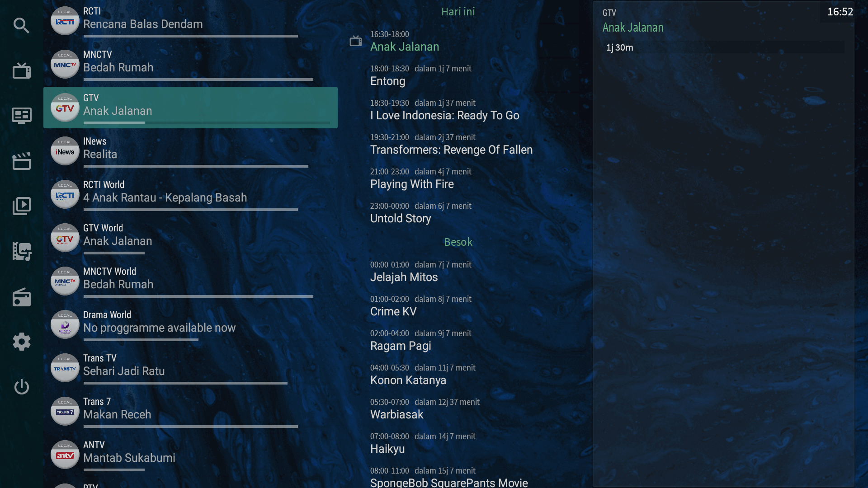Click the RCTI World channel logo
This screenshot has width=868, height=488.
click(x=65, y=194)
